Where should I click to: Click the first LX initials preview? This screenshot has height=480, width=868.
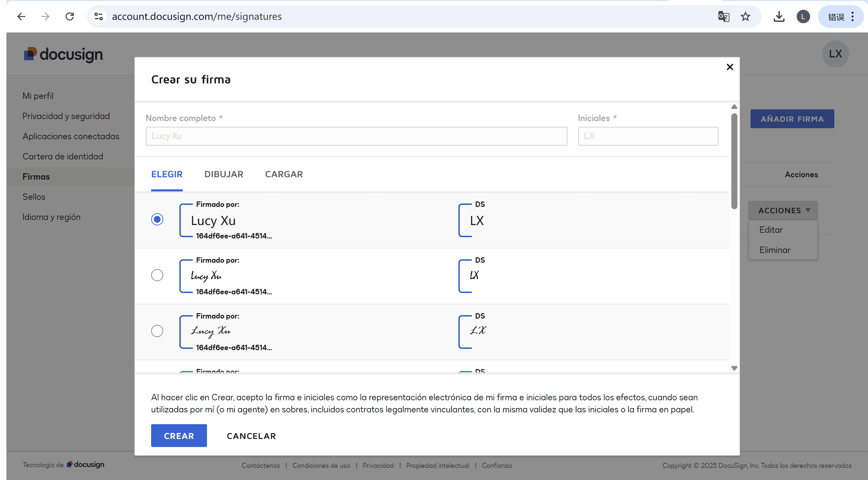pyautogui.click(x=477, y=221)
